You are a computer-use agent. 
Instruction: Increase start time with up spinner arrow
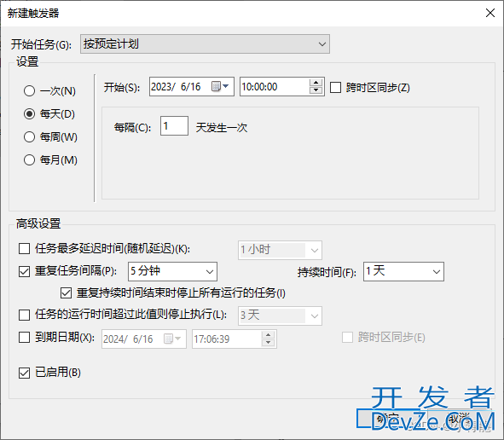(x=316, y=82)
